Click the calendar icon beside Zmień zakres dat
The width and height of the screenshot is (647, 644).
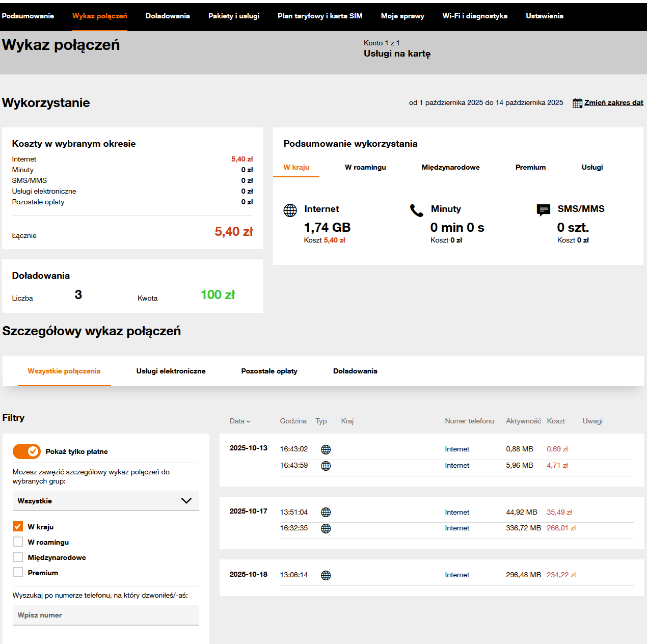[x=577, y=103]
